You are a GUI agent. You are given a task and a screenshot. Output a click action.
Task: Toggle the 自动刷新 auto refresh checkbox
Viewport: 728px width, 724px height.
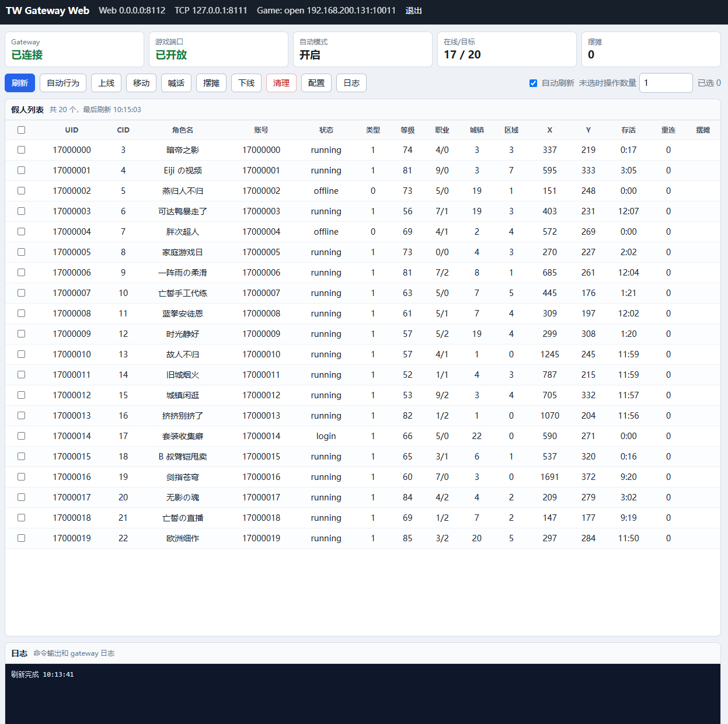tap(533, 83)
